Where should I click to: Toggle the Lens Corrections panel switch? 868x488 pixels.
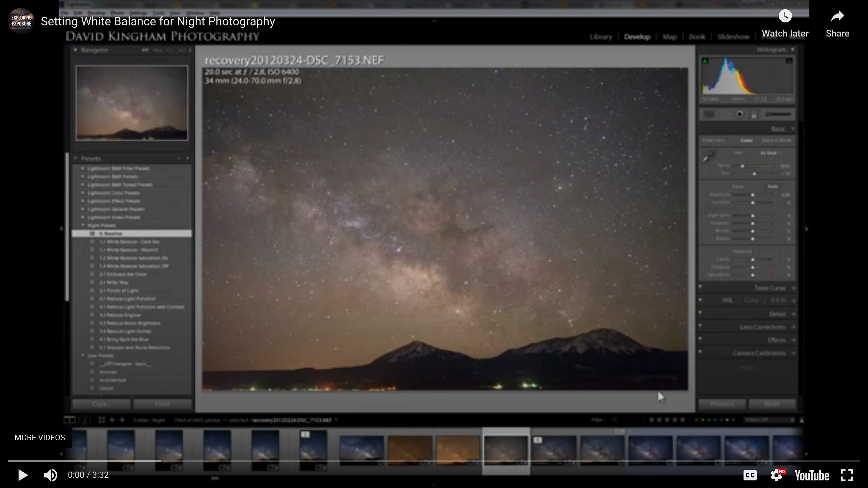click(700, 326)
